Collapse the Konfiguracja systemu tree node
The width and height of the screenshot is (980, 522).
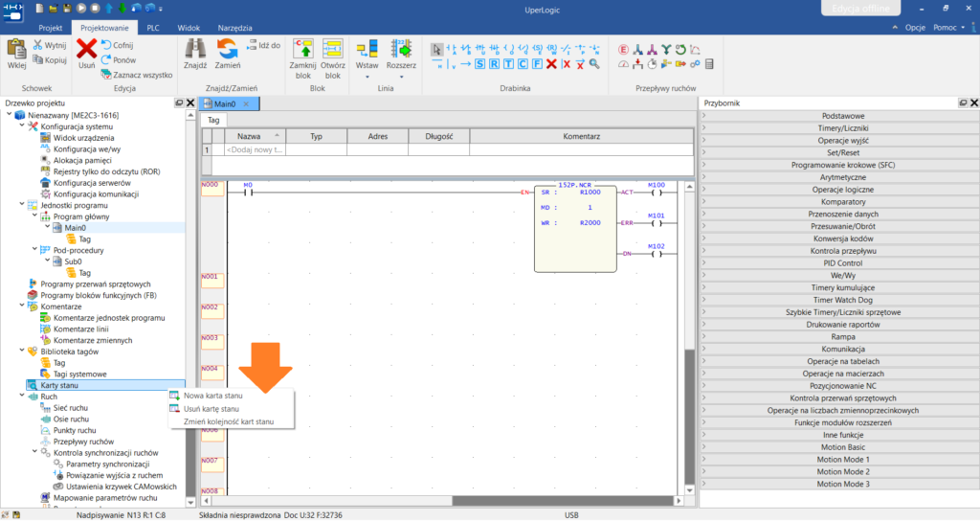(22, 125)
